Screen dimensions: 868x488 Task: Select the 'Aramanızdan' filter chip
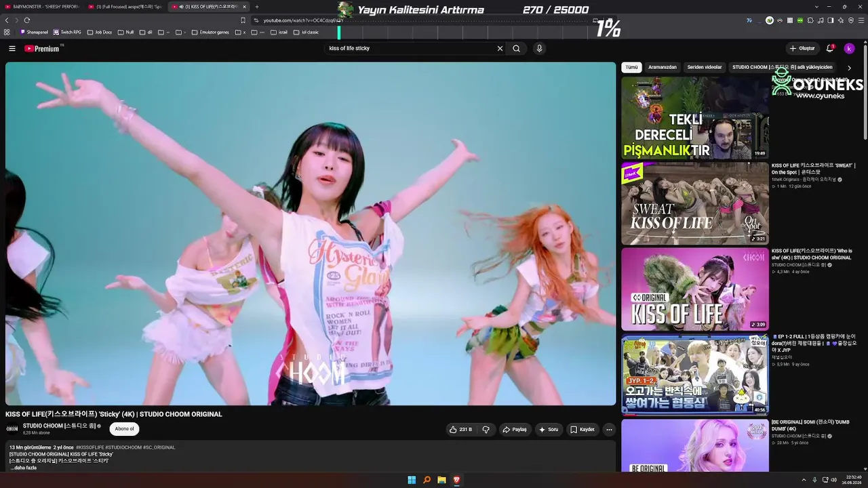point(663,67)
